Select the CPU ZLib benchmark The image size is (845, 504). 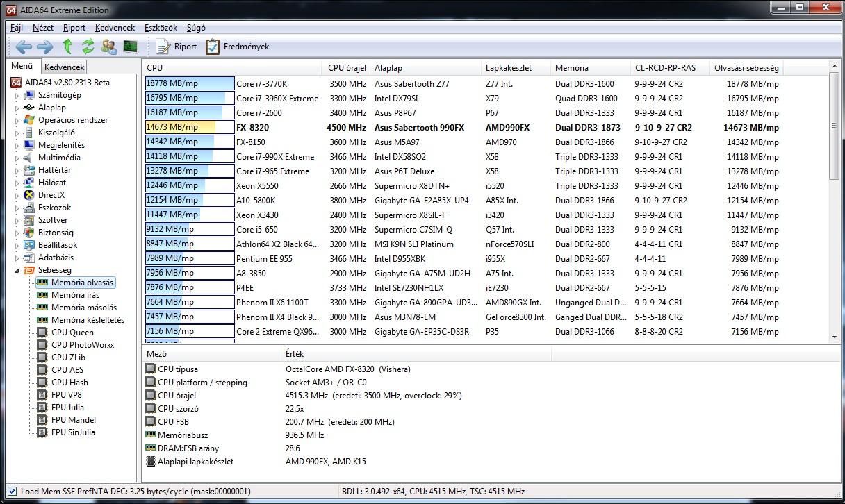[x=68, y=358]
